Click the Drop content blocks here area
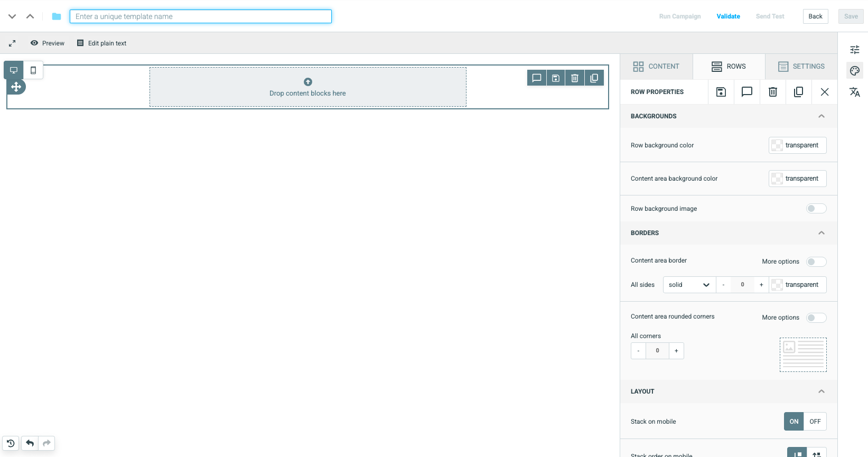The width and height of the screenshot is (868, 457). [x=308, y=87]
